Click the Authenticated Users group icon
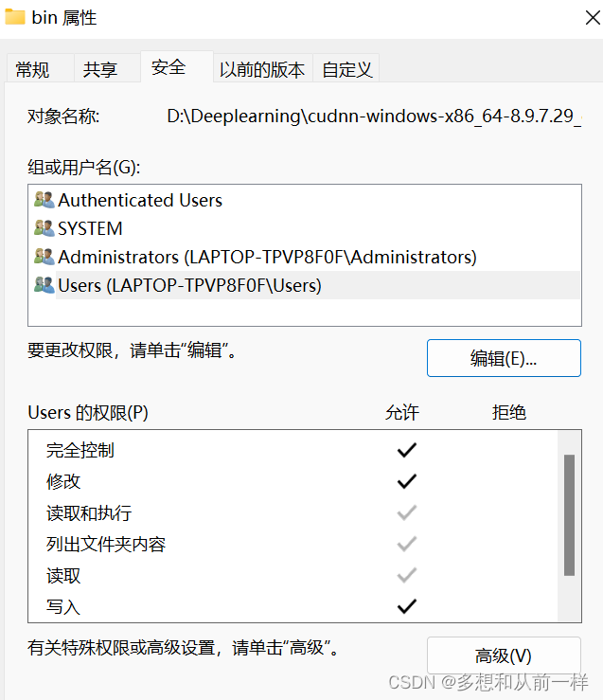 44,200
